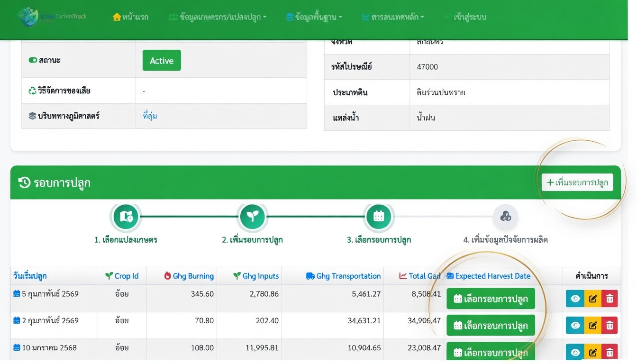The height and width of the screenshot is (364, 637).
Task: Click the history icon beside รอบการปลูก heading
Action: coord(24,182)
